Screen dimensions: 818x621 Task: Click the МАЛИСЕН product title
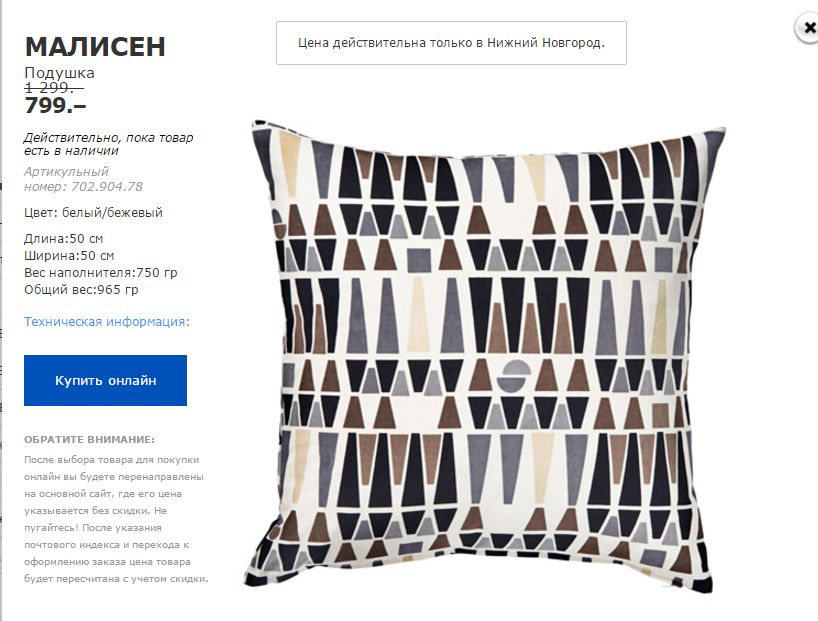[95, 46]
